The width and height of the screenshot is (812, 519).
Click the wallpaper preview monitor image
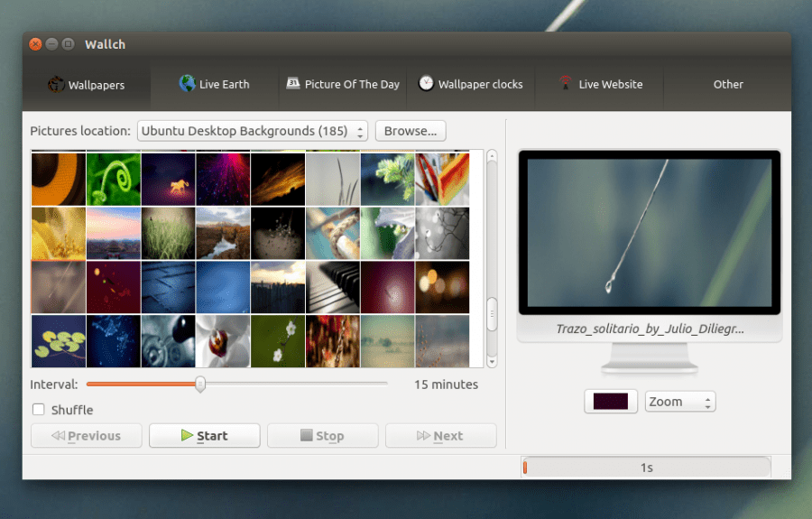pos(650,233)
